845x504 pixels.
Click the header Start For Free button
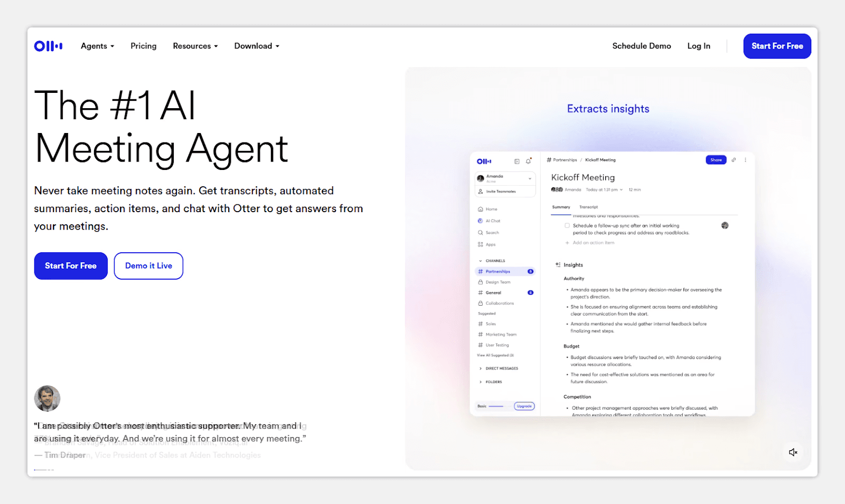tap(777, 46)
